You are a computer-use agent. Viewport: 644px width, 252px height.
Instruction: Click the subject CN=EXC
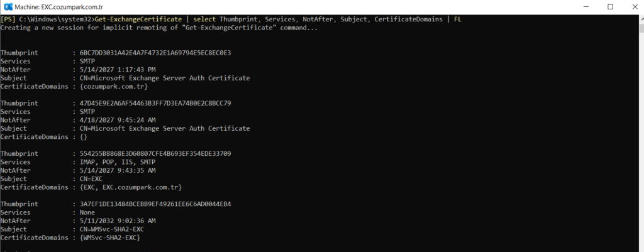point(91,179)
